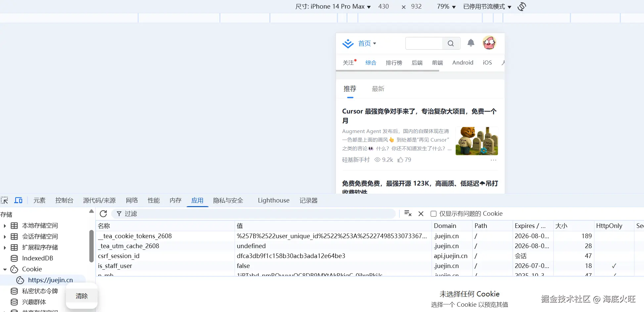Select the 应用 tab
644x312 pixels.
pos(197,201)
